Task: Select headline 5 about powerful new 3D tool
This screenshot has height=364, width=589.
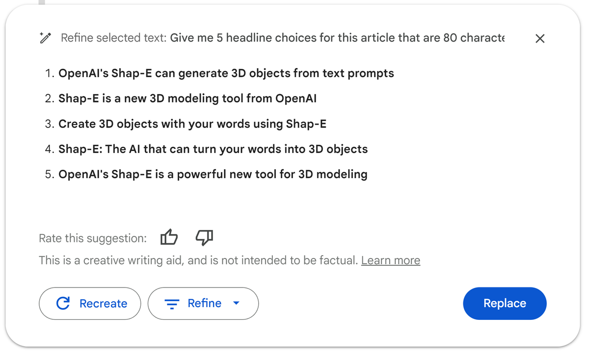Action: 213,174
